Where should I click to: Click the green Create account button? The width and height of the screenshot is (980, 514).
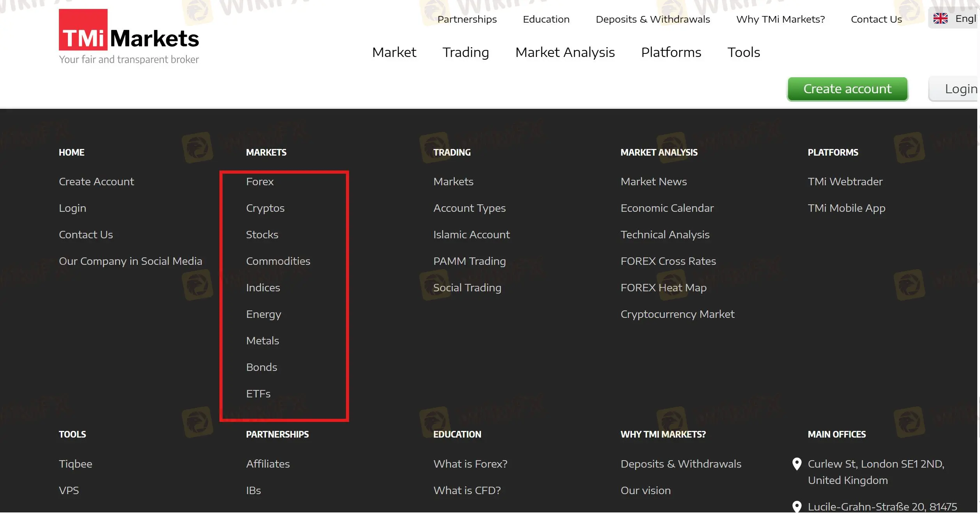click(x=847, y=89)
